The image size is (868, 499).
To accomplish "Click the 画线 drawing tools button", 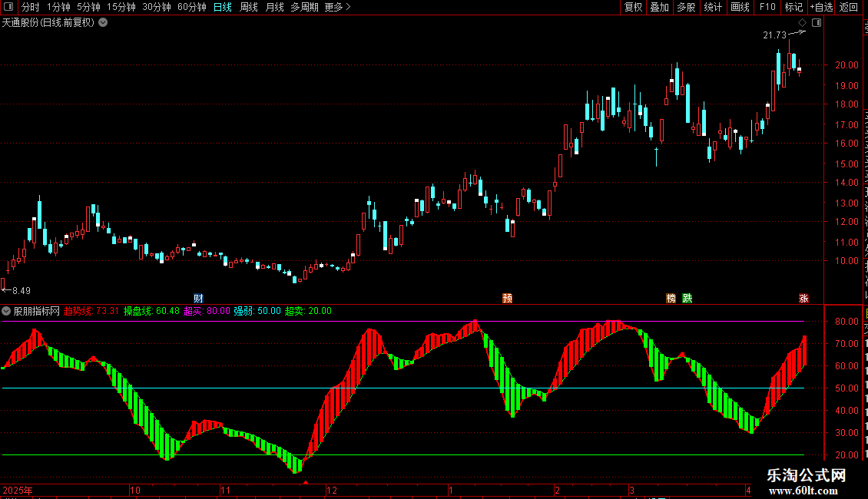I will 740,7.
